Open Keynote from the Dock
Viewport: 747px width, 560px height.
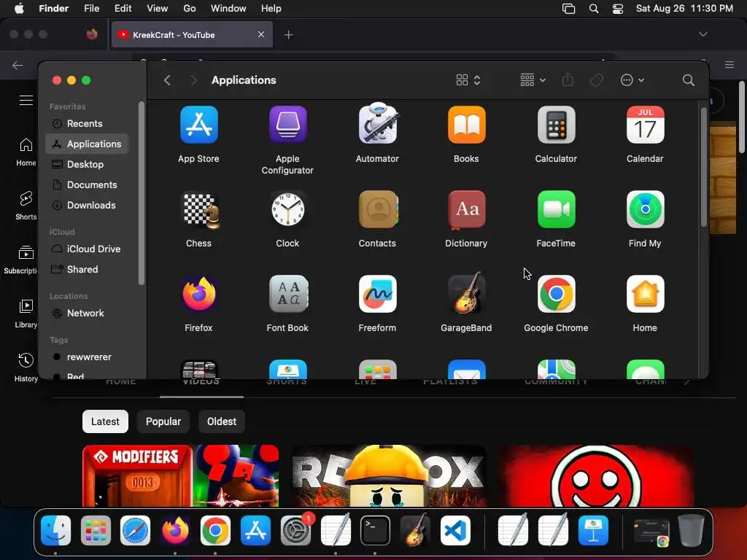tap(593, 531)
